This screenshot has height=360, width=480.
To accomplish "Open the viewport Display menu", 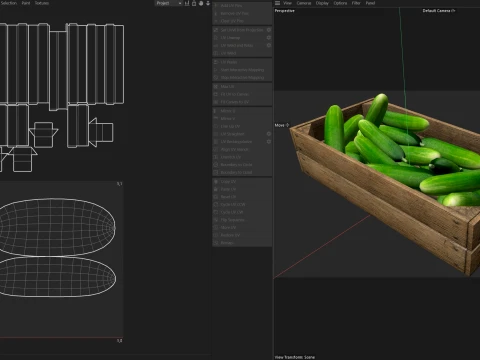I will [322, 3].
